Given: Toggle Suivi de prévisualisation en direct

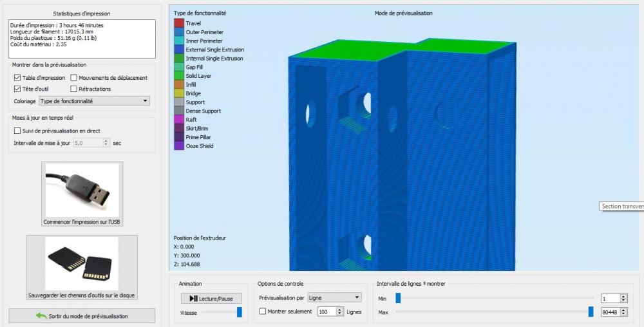Looking at the screenshot, I should (x=17, y=131).
